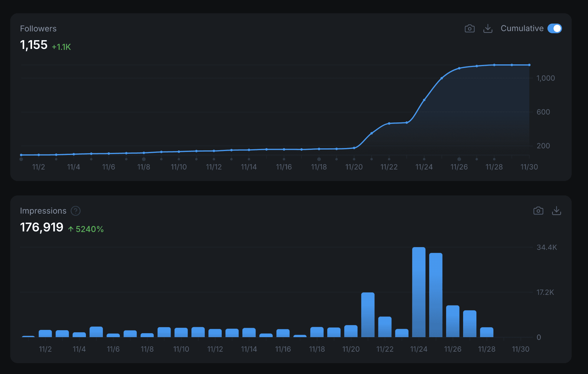Click the follower count "1,155"

click(x=34, y=45)
